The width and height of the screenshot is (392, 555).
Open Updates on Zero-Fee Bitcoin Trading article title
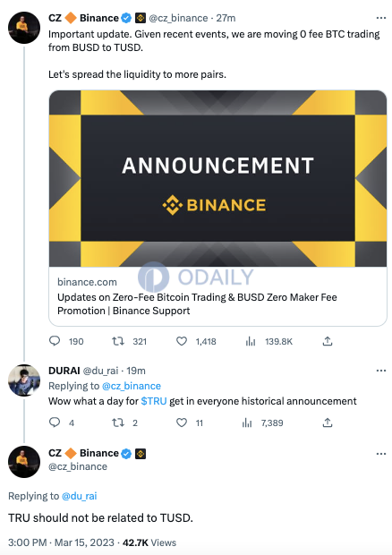coord(197,303)
